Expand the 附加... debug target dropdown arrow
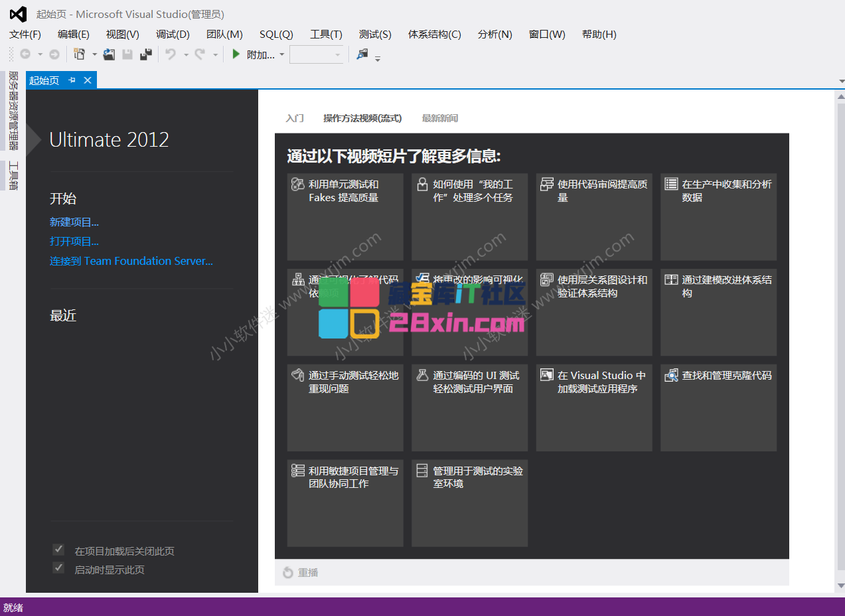The height and width of the screenshot is (616, 845). tap(282, 54)
